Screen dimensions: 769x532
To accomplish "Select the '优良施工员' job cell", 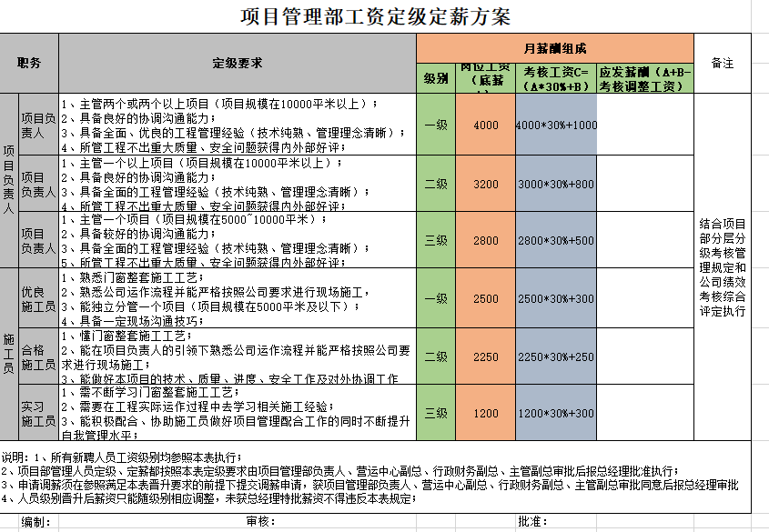I will pos(38,298).
